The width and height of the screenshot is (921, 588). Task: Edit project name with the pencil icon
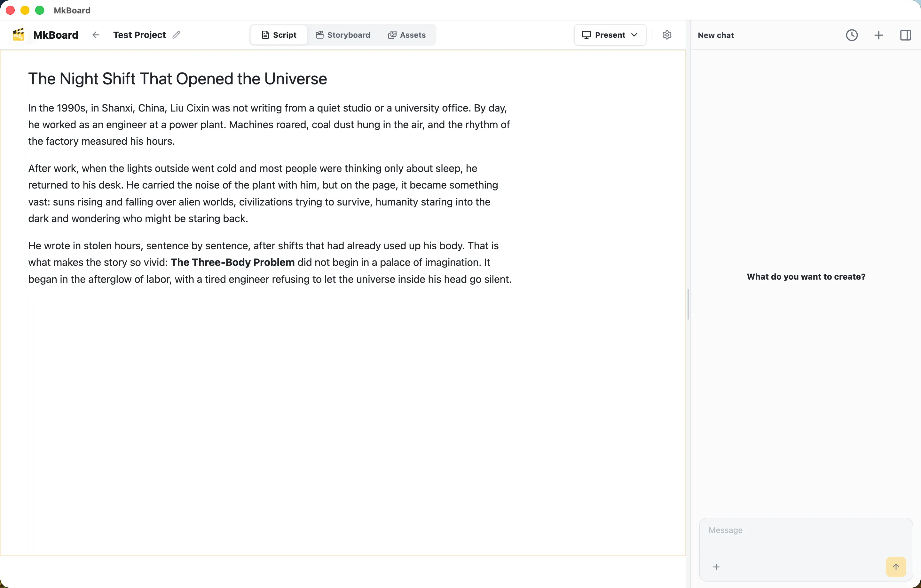[x=176, y=35]
